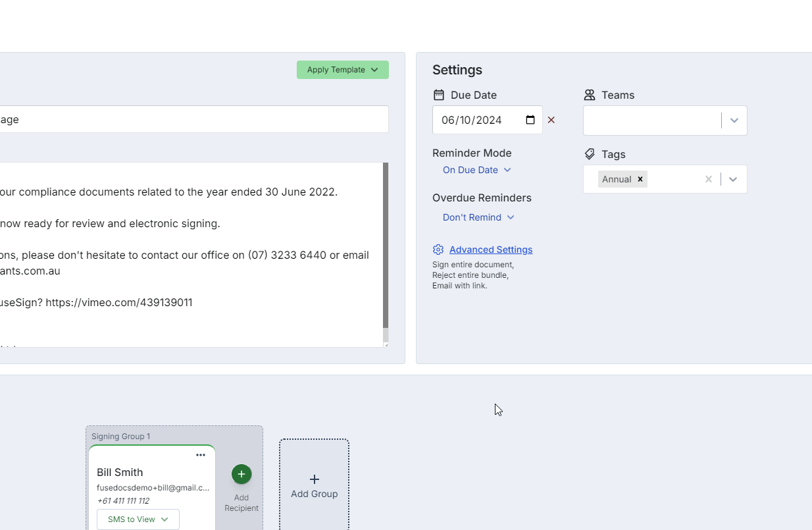Click the message body scrollbar
Screen dimensions: 812x530
tap(386, 245)
